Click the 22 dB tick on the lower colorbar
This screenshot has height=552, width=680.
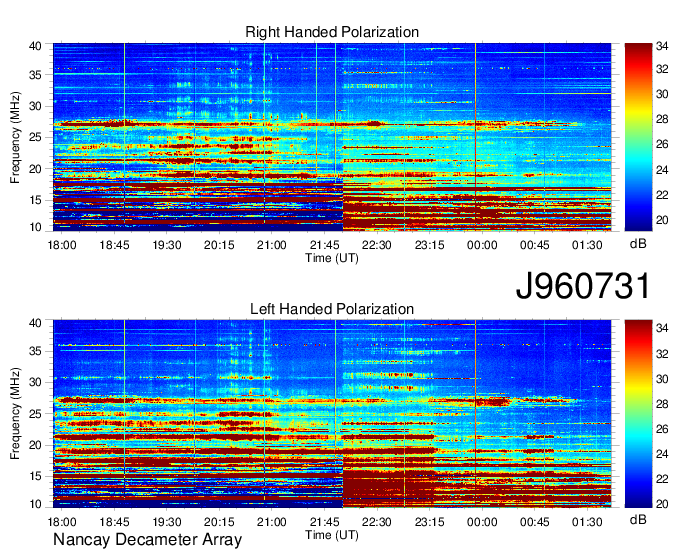pos(662,479)
